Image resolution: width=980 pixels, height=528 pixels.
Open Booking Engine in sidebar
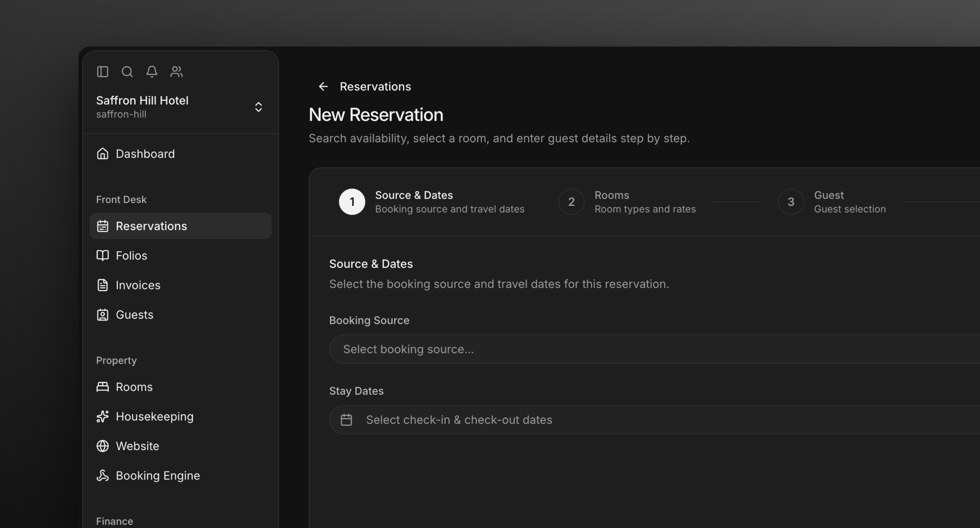pos(180,475)
